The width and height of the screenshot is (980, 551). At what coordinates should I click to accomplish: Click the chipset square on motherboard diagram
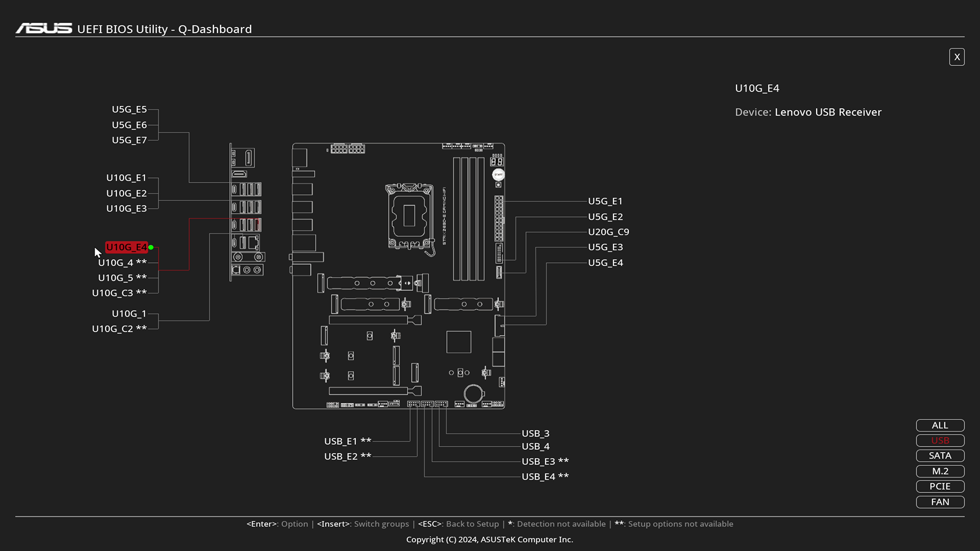(458, 342)
